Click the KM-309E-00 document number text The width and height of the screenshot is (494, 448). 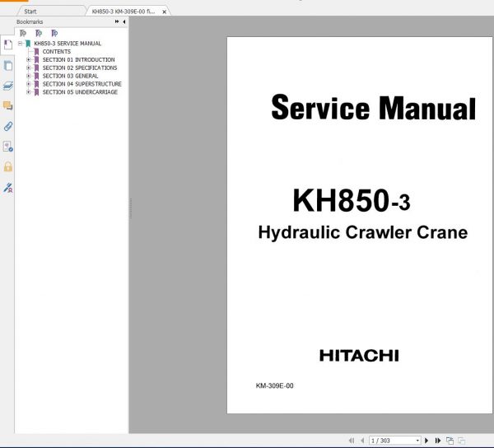pos(274,385)
